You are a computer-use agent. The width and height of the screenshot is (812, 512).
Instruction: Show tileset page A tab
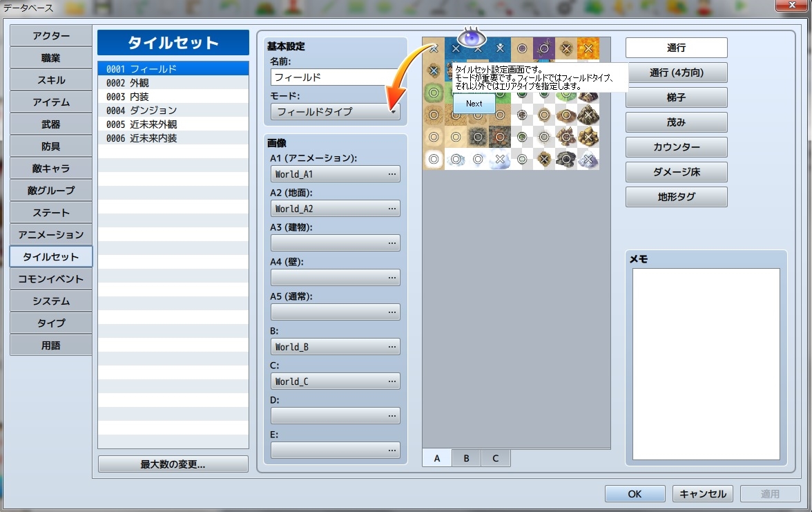click(x=437, y=458)
